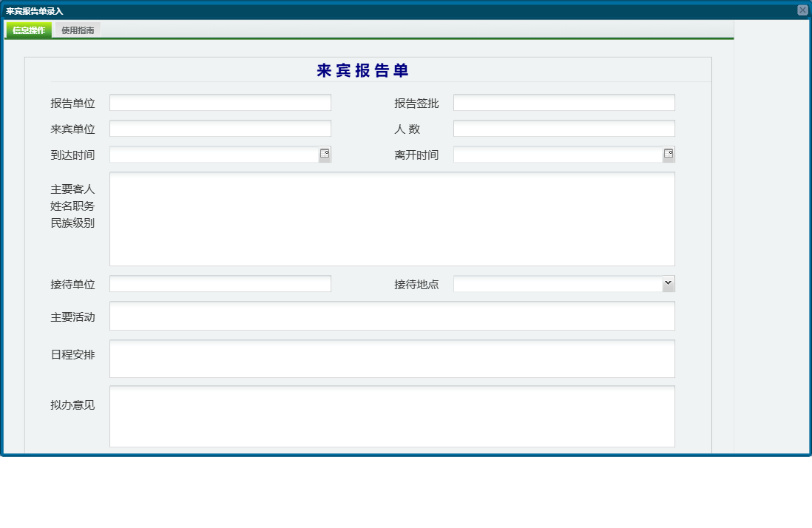Click the 报告单位 label

pyautogui.click(x=72, y=103)
